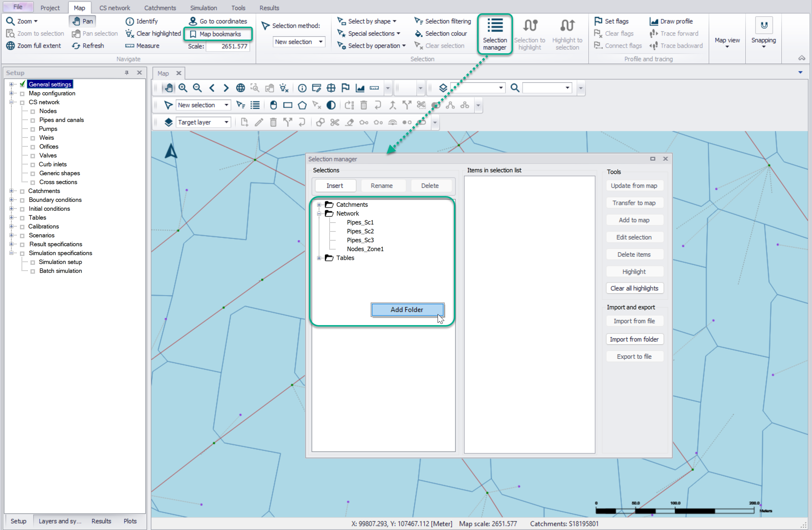This screenshot has height=530, width=812.
Task: Click Draw profile in ribbon
Action: tap(671, 21)
